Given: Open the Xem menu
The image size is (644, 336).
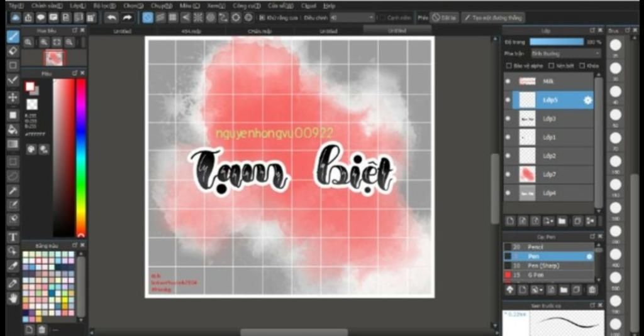Looking at the screenshot, I should pos(216,6).
